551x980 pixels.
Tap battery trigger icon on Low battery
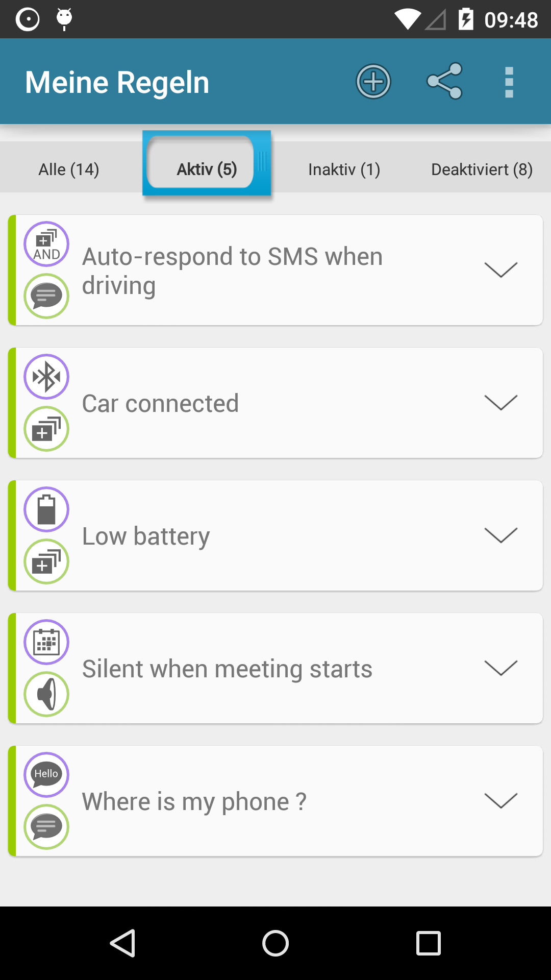coord(46,509)
